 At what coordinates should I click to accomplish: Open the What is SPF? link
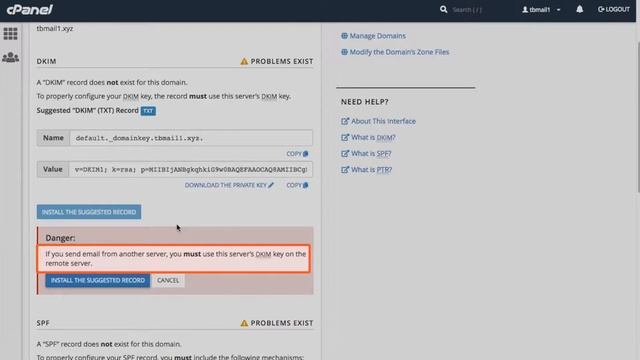[x=371, y=153]
